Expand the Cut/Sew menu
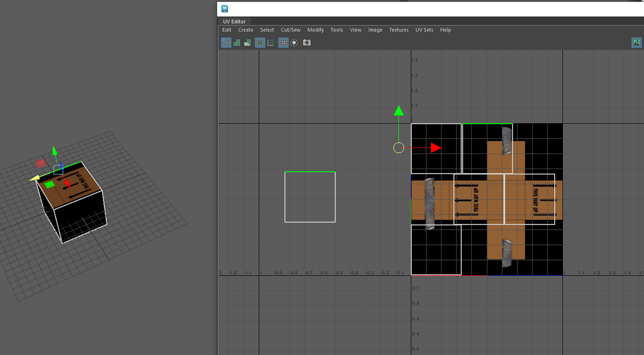The height and width of the screenshot is (355, 644). 290,30
